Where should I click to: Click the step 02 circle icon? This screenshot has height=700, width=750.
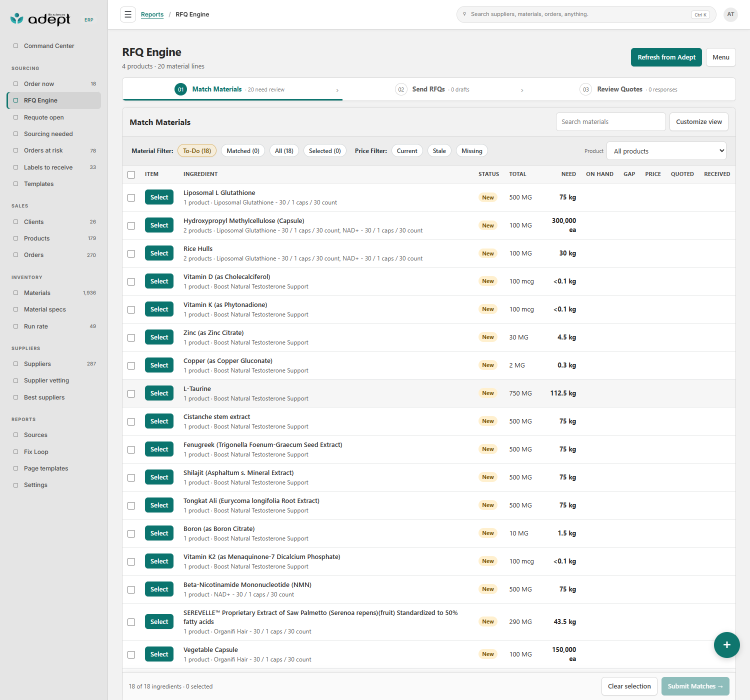click(x=401, y=89)
